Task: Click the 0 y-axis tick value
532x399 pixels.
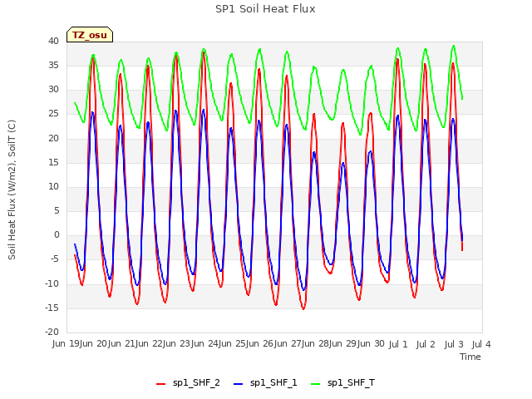Action: pyautogui.click(x=57, y=234)
